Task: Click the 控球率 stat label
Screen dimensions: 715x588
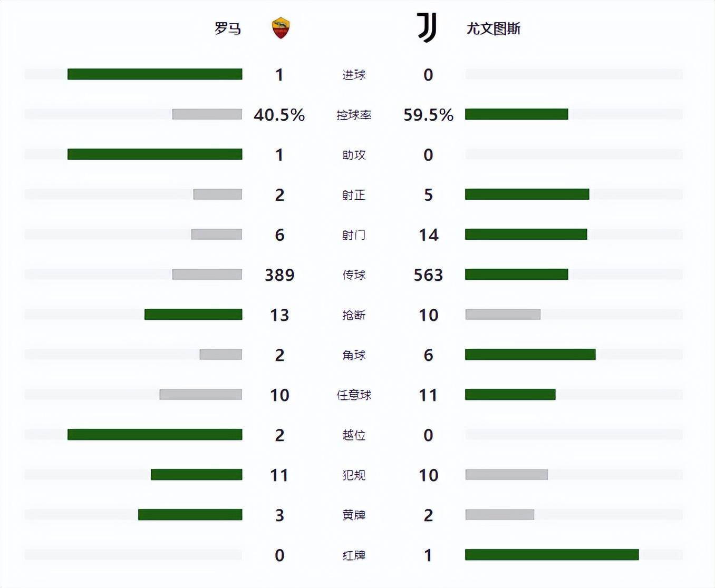Action: tap(353, 115)
